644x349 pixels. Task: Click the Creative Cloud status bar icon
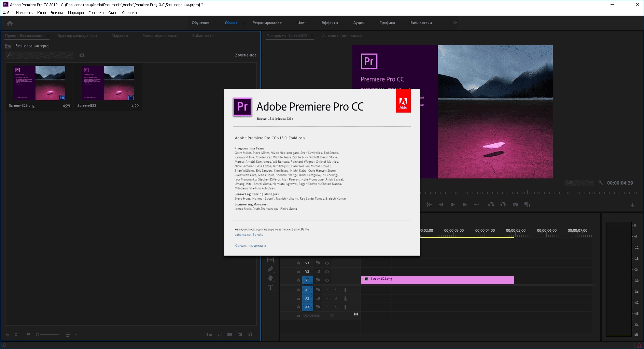(4, 345)
